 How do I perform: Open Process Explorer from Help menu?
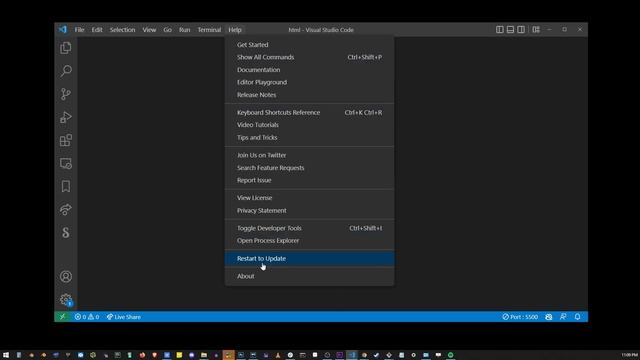click(309, 240)
